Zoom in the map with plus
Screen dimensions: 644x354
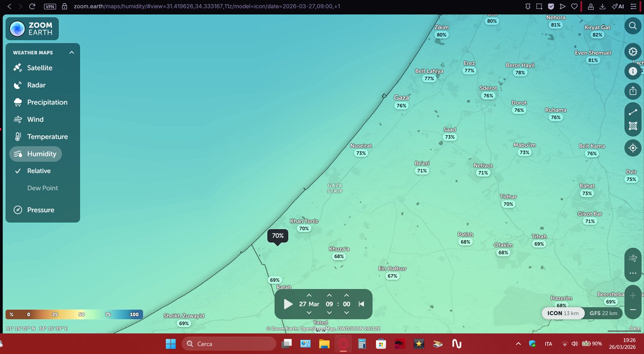point(633,296)
